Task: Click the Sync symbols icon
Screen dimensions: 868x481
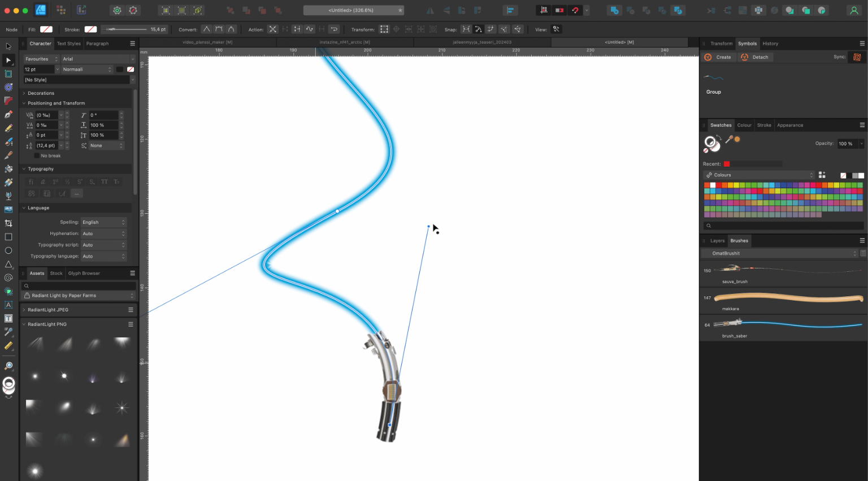Action: 857,57
